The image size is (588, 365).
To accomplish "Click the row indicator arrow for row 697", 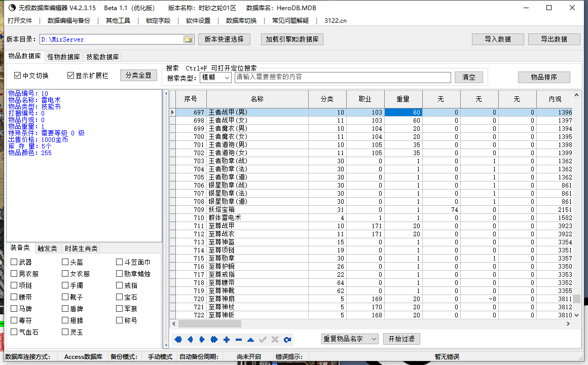I will (x=172, y=112).
